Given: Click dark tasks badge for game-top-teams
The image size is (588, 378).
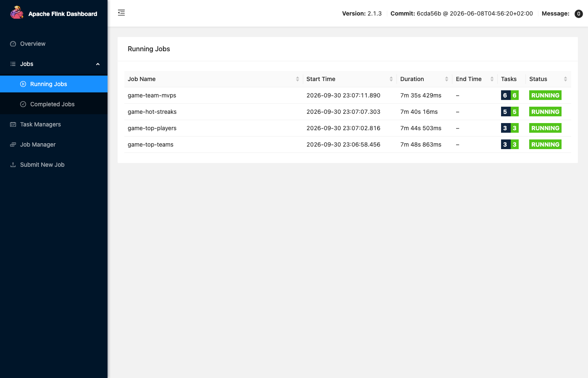Looking at the screenshot, I should coord(505,144).
